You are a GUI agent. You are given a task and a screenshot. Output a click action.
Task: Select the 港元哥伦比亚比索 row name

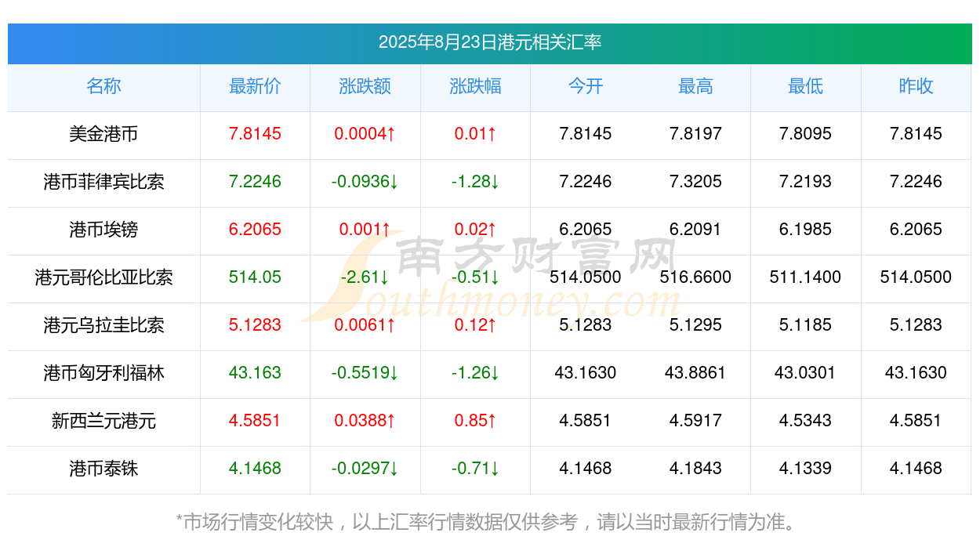tap(103, 277)
